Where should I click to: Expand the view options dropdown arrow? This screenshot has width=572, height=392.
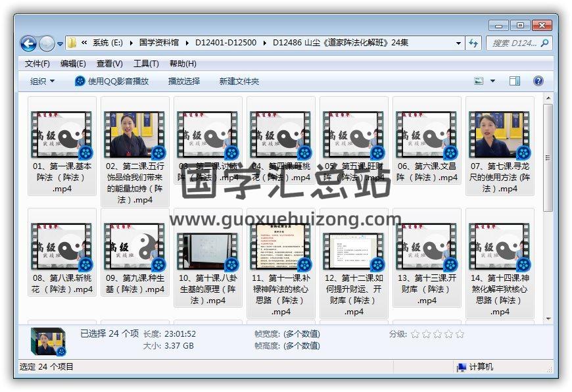click(493, 81)
